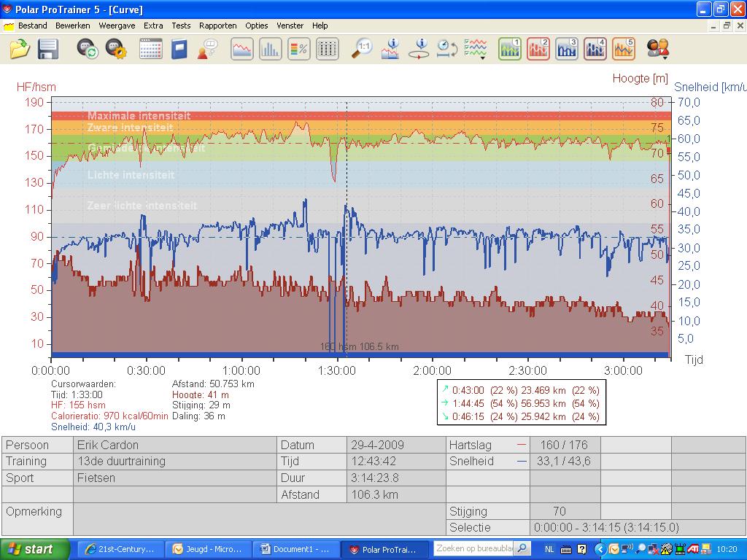This screenshot has width=747, height=560.
Task: Show the percentage zones view
Action: click(299, 49)
